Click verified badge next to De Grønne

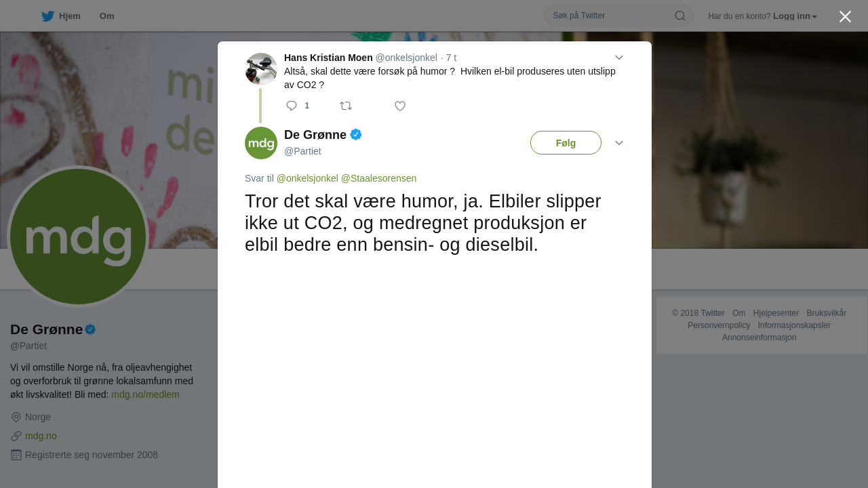point(356,134)
